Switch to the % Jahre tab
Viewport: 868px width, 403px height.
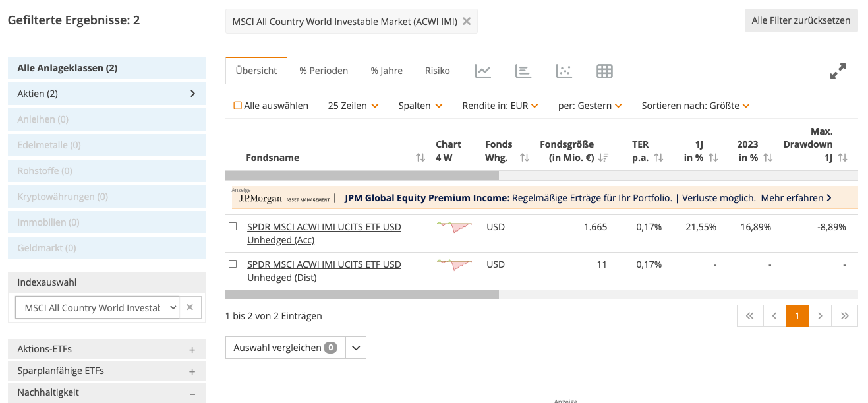386,71
